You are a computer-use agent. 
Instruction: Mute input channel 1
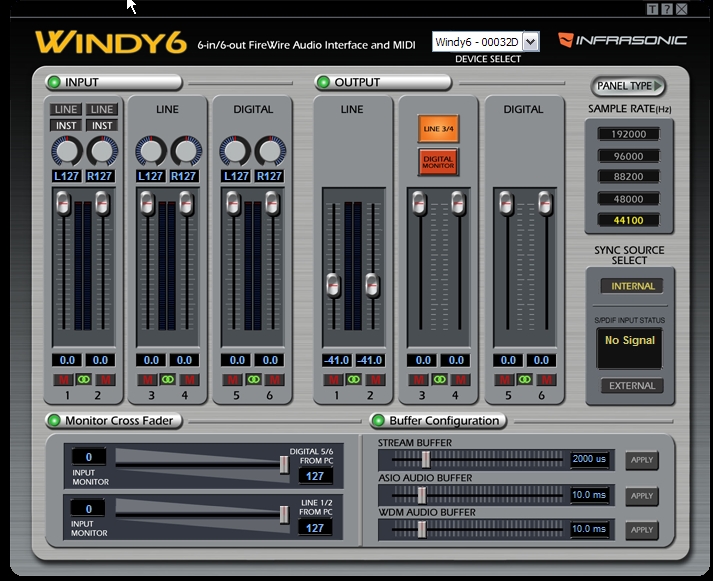[63, 380]
